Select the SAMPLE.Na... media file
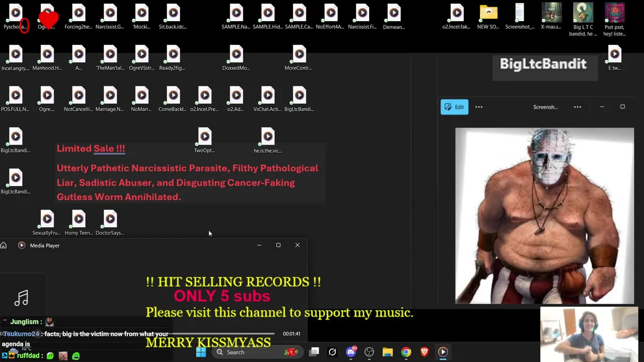This screenshot has height=362, width=644. pyautogui.click(x=236, y=17)
